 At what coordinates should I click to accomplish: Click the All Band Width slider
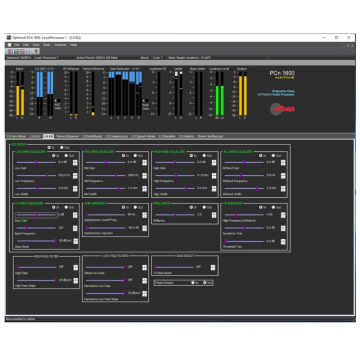click(244, 188)
